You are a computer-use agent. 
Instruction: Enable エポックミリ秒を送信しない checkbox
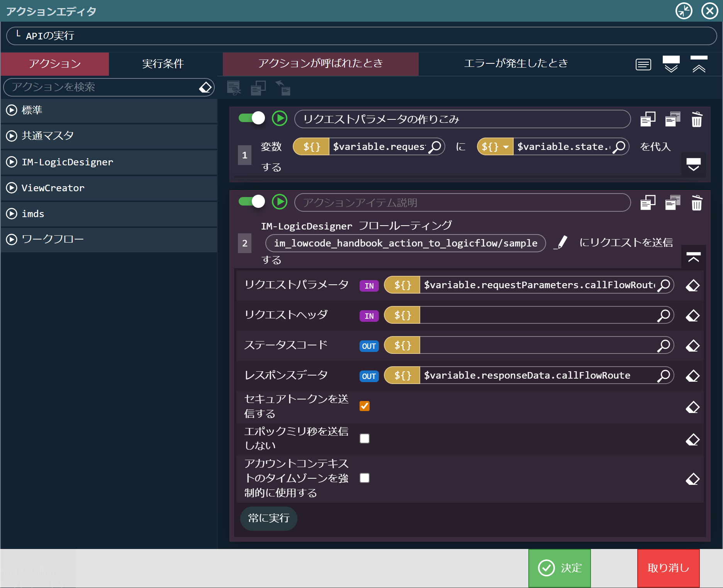(365, 438)
